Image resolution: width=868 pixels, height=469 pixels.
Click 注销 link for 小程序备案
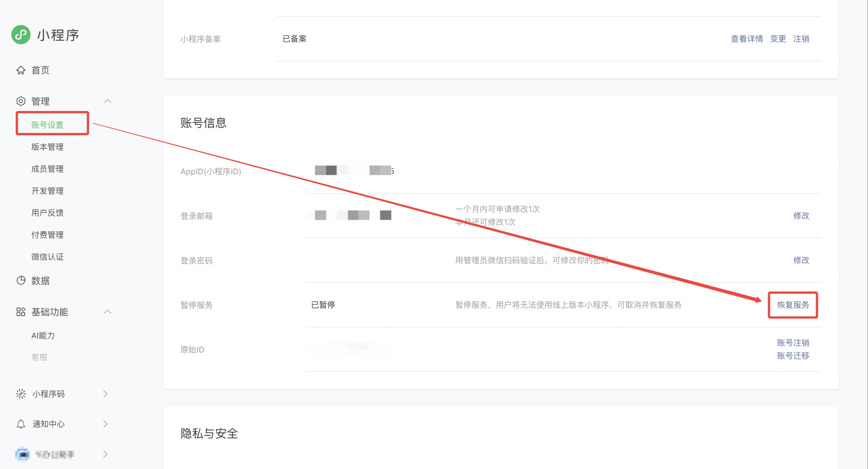pyautogui.click(x=801, y=39)
